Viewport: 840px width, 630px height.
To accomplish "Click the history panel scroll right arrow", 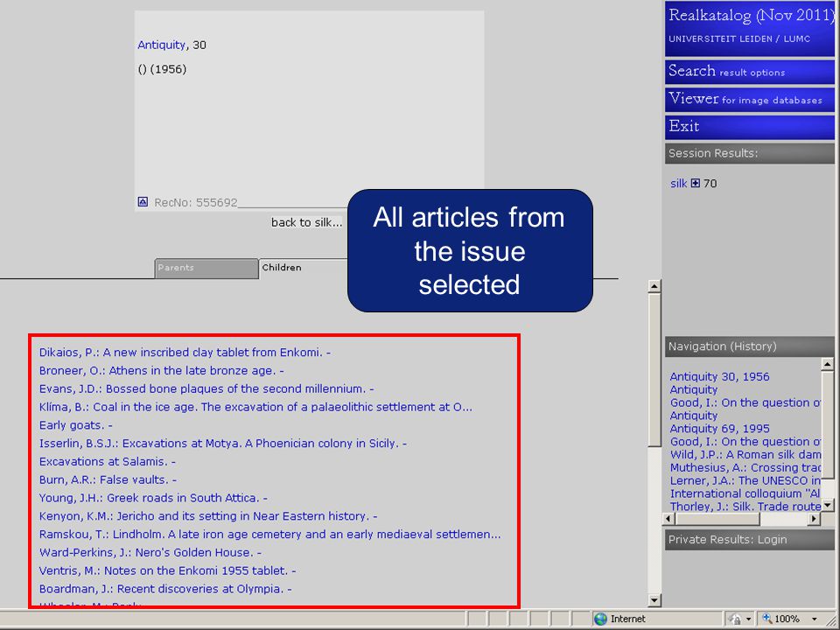I will tap(815, 519).
